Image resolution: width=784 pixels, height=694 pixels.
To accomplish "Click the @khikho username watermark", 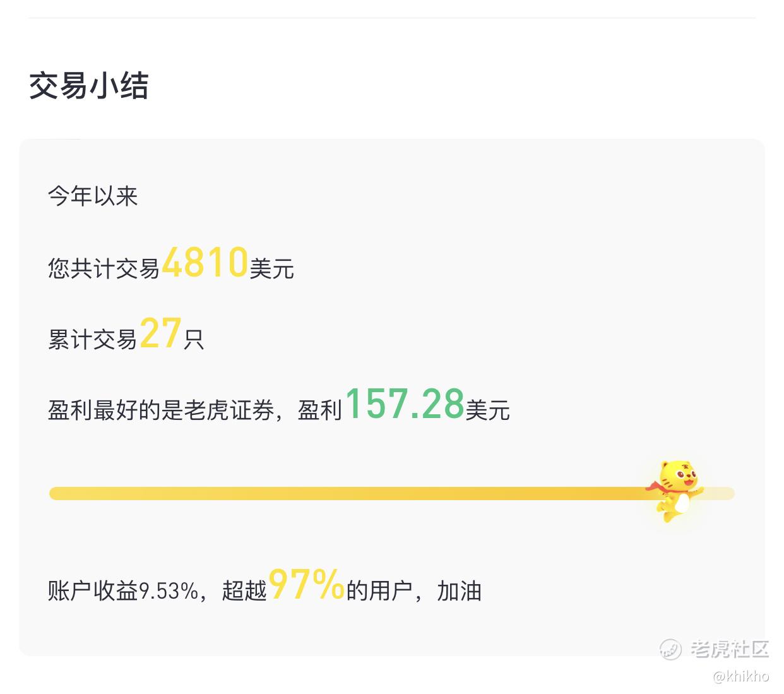I will click(x=741, y=676).
